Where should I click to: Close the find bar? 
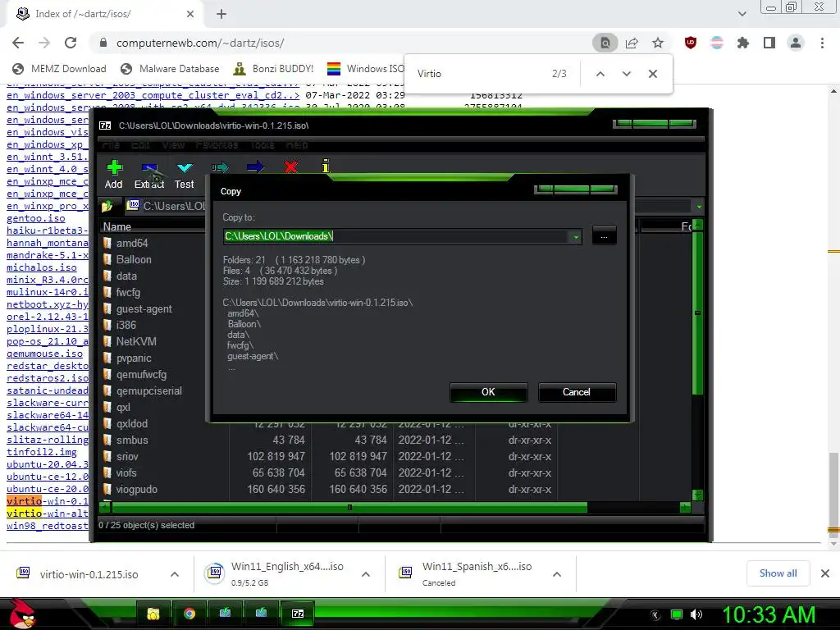(652, 74)
